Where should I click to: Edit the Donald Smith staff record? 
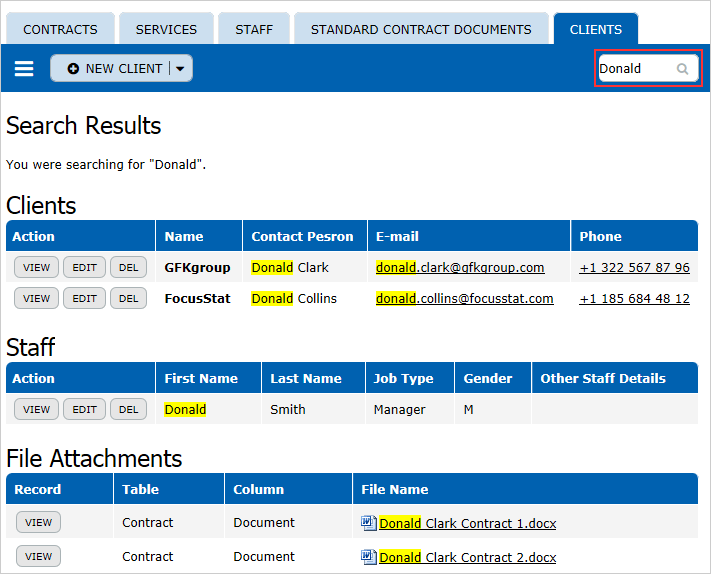[x=84, y=409]
